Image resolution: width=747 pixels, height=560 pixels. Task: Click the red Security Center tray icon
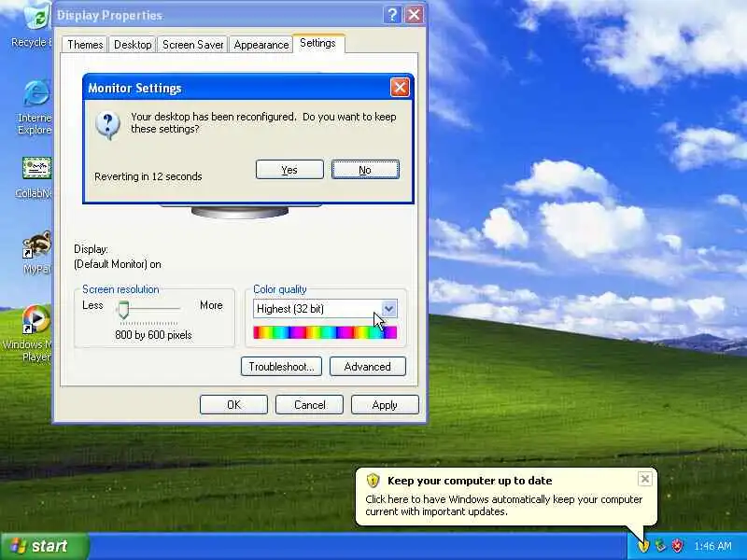678,545
